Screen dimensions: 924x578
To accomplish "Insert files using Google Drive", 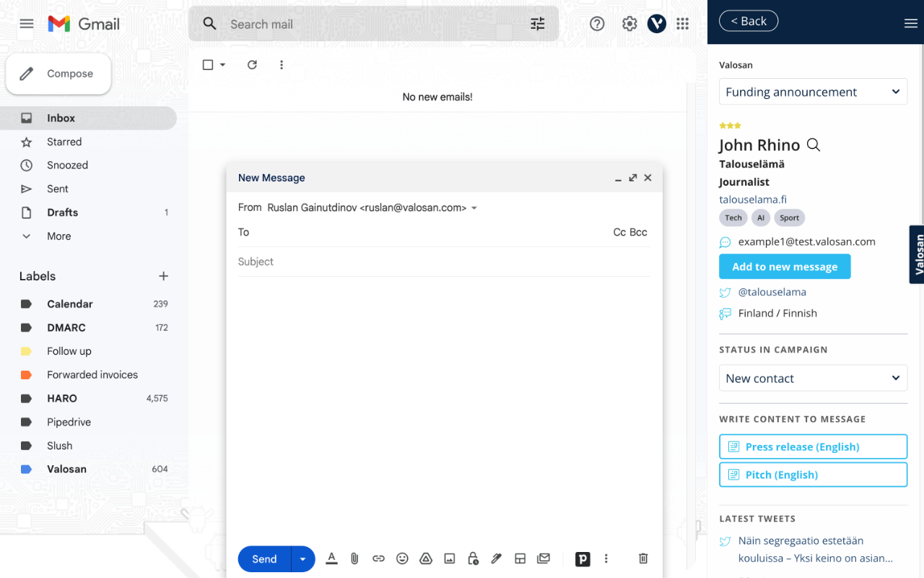I will [x=426, y=558].
